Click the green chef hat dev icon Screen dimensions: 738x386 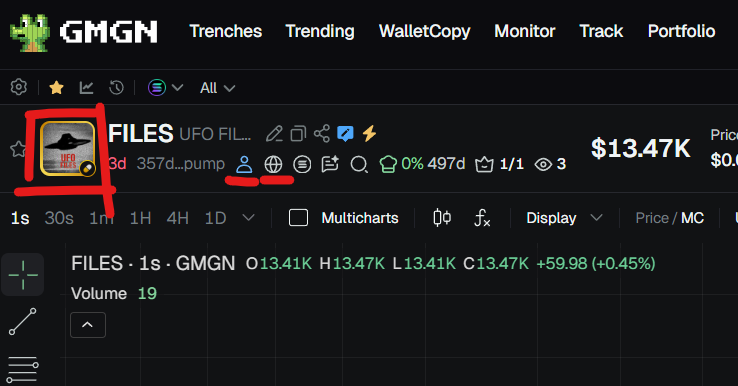point(388,164)
